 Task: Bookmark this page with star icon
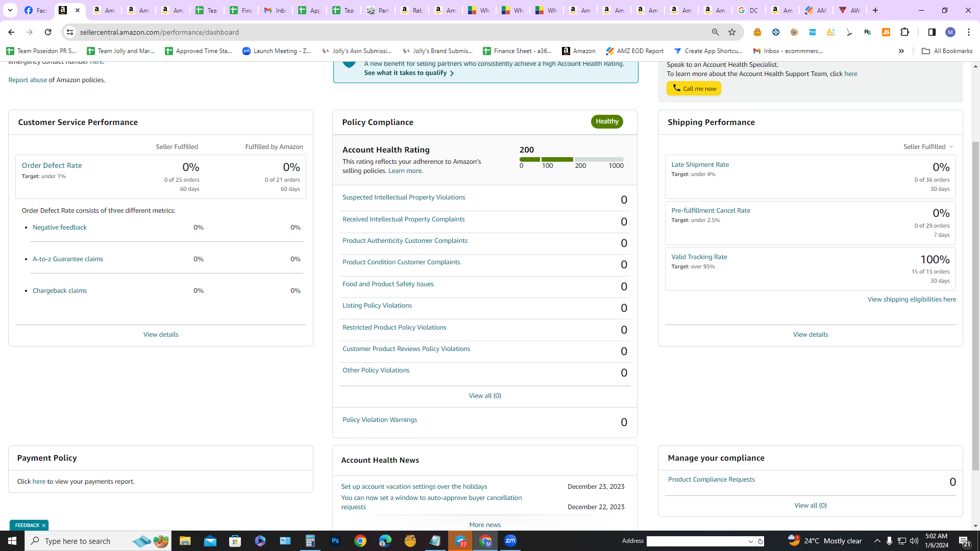tap(732, 32)
